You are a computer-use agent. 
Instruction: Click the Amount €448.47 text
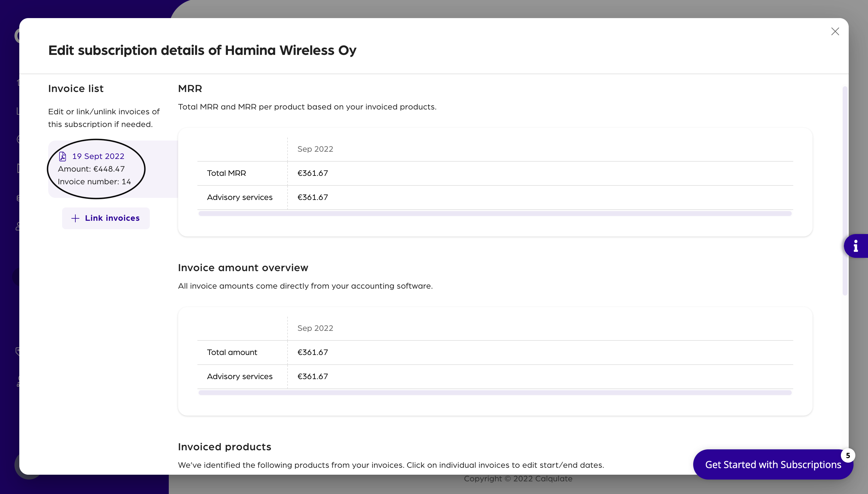pos(91,169)
